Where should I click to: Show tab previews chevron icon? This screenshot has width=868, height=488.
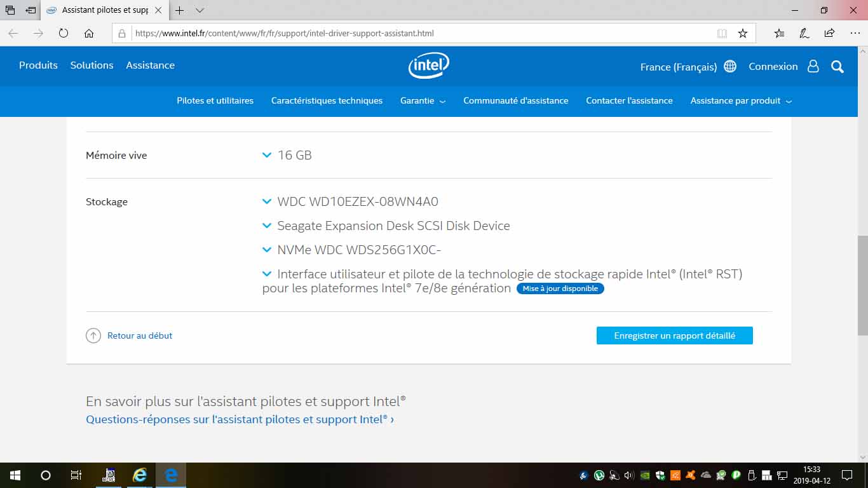tap(200, 10)
